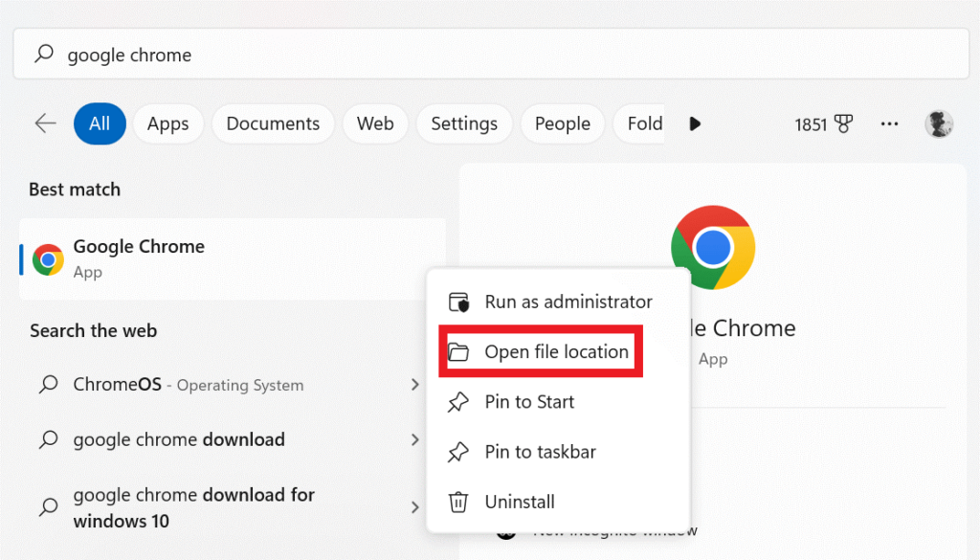Click the Google Chrome icon in Best match

(48, 259)
